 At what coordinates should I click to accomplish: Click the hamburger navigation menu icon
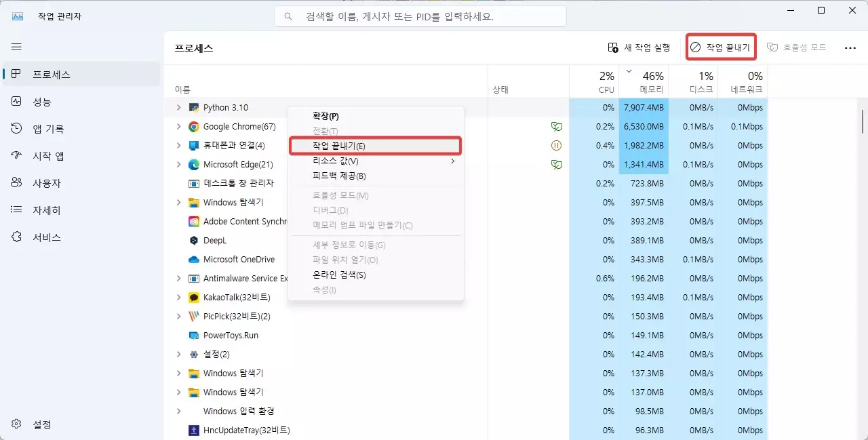pos(16,47)
